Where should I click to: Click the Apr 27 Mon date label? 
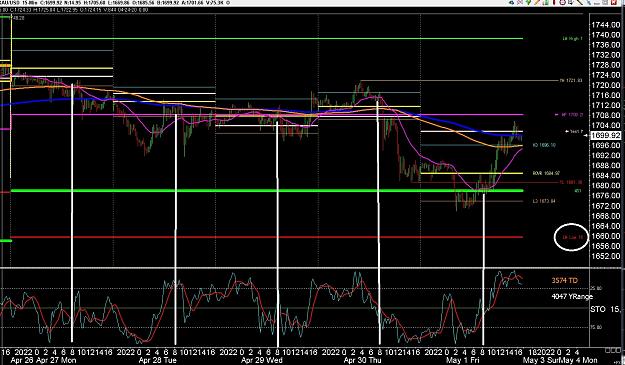coord(56,360)
